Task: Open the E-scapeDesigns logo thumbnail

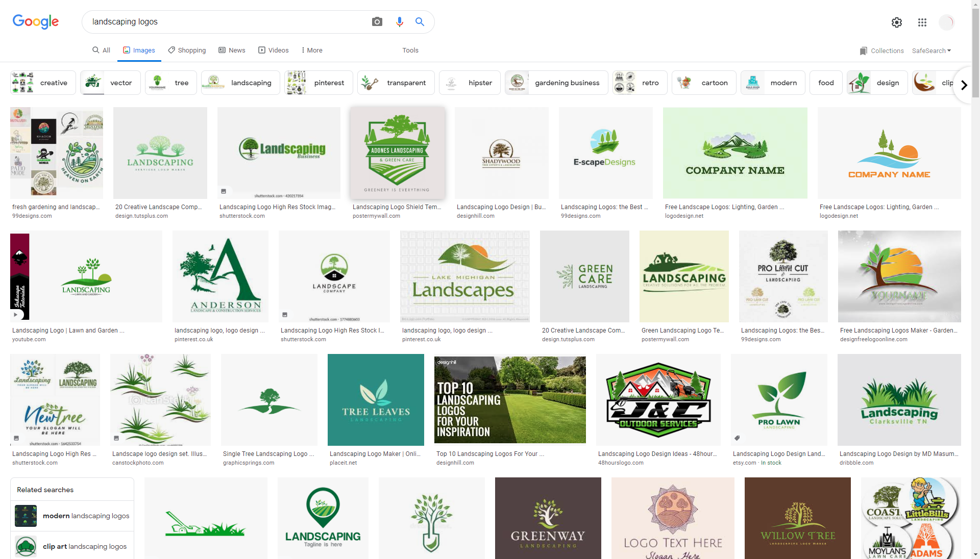Action: point(605,153)
